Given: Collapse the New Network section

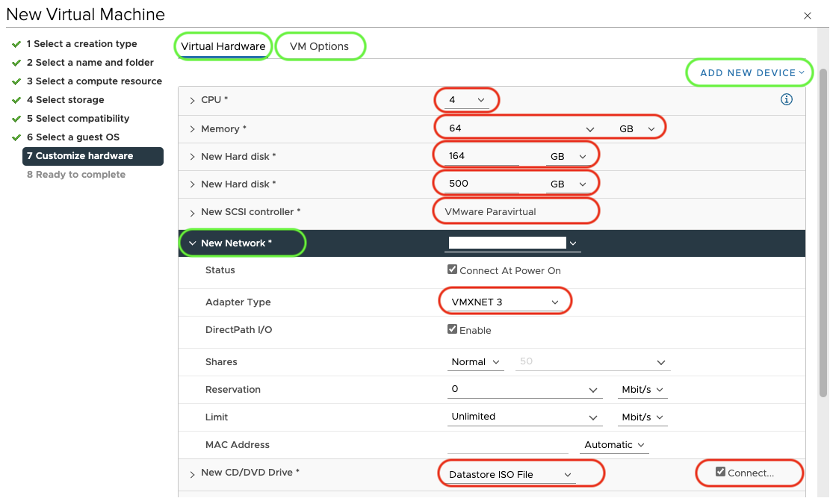Looking at the screenshot, I should (193, 242).
